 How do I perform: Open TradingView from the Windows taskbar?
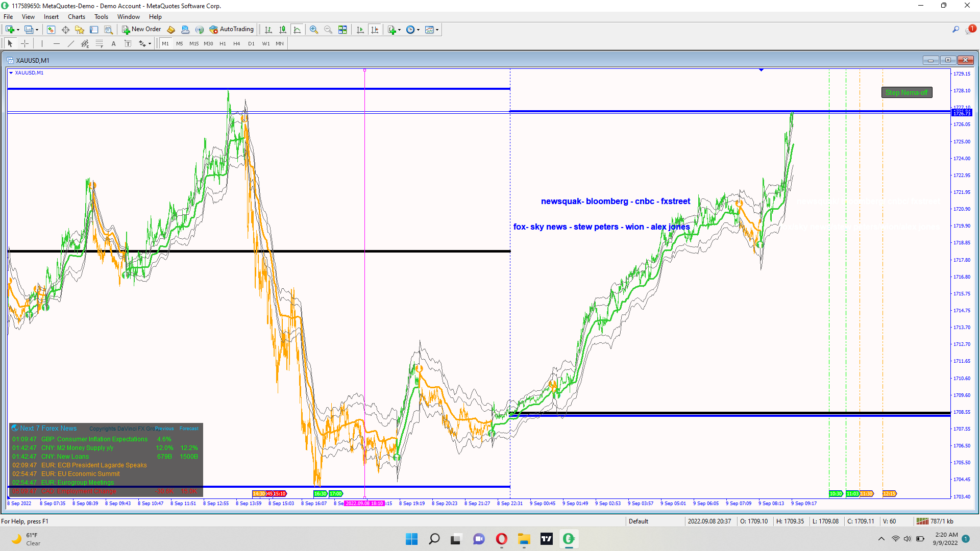(547, 539)
